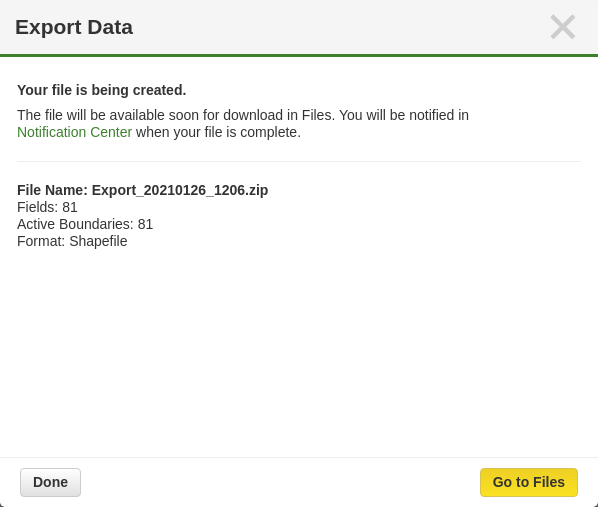598x507 pixels.
Task: Click the empty white area below Format
Action: [299, 351]
